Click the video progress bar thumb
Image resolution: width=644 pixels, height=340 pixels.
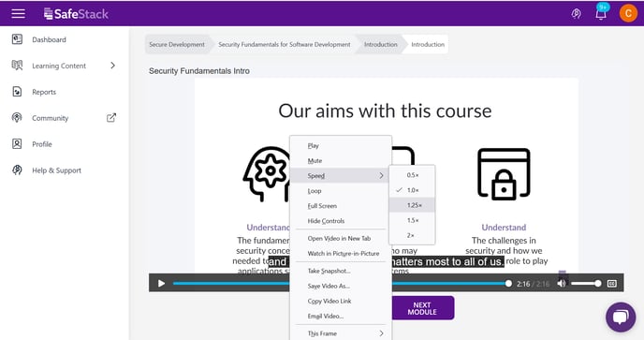508,283
